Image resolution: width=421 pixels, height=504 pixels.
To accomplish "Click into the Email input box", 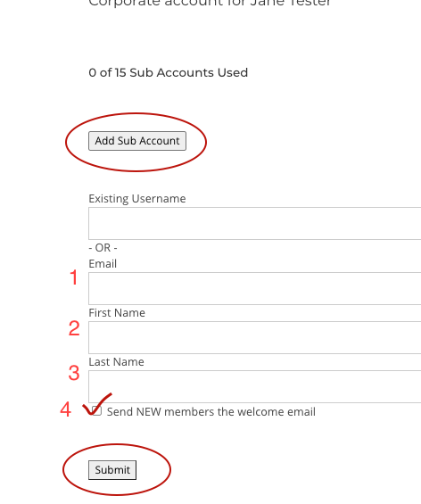I will click(254, 289).
